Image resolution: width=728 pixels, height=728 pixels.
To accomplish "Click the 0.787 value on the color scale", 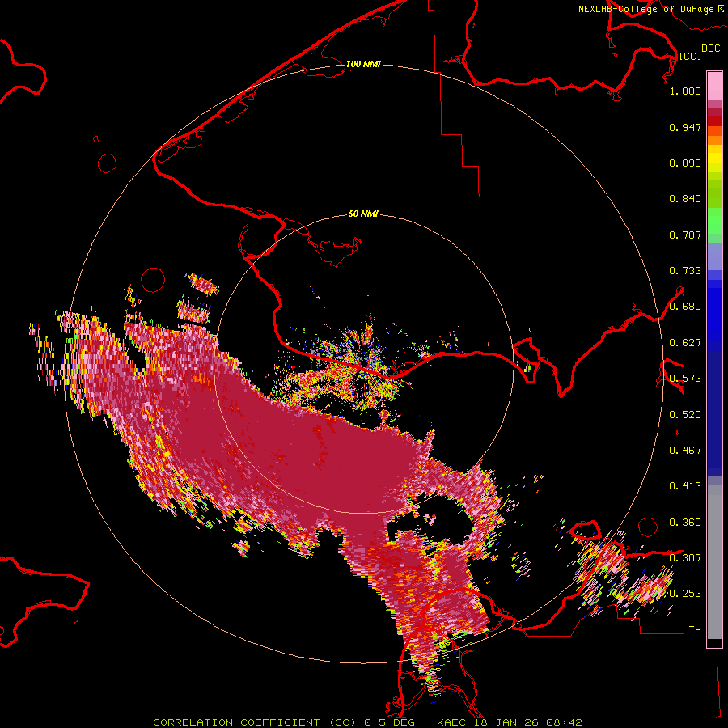I will (685, 235).
